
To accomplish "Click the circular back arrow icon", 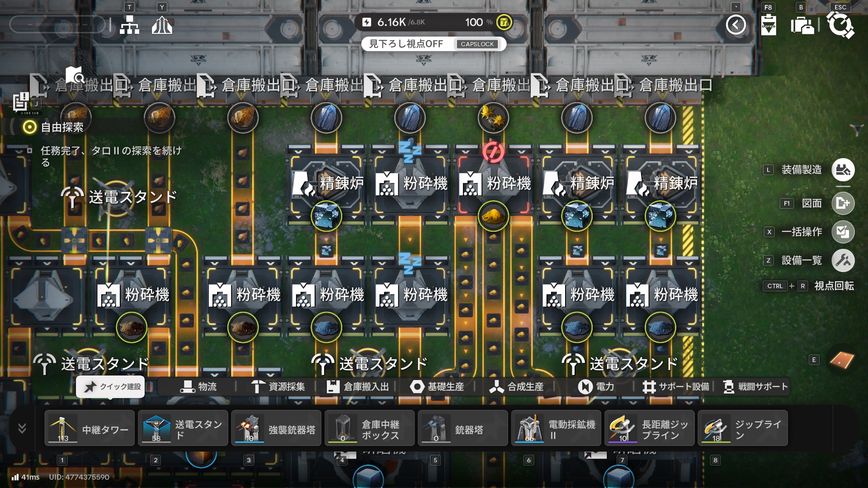I will coord(736,25).
